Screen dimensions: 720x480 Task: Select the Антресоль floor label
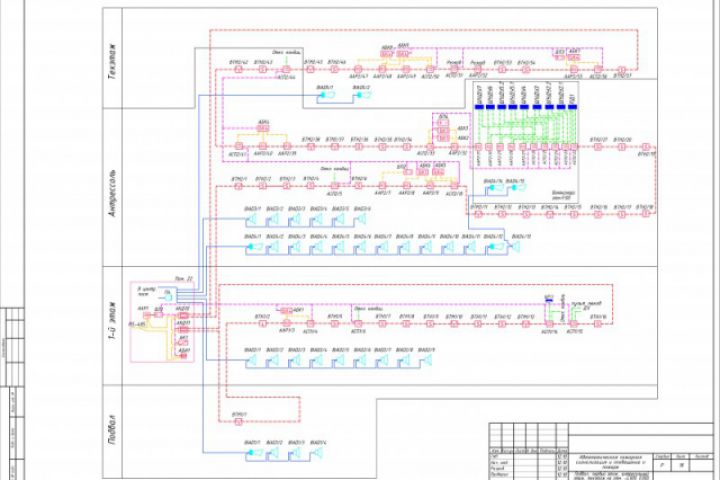[x=112, y=193]
